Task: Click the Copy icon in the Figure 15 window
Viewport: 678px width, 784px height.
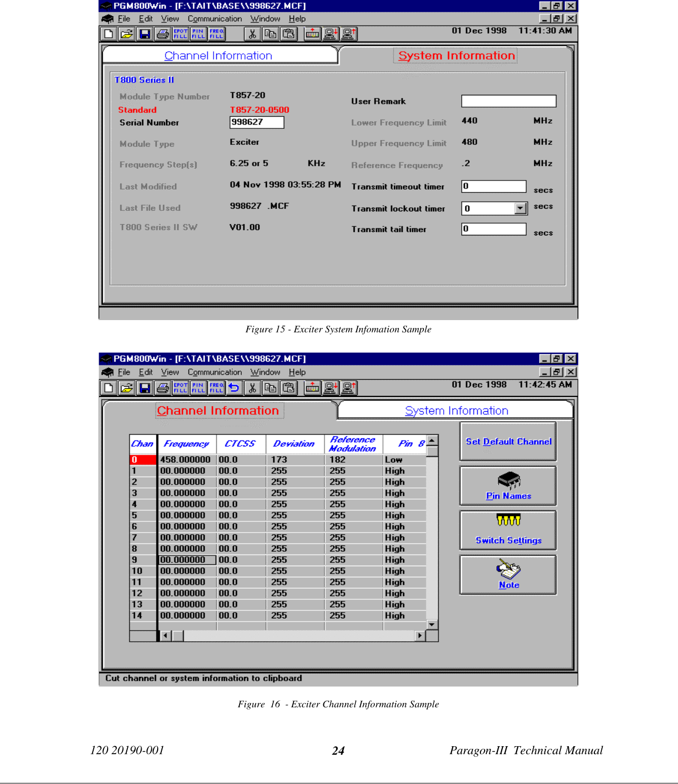Action: pos(271,34)
